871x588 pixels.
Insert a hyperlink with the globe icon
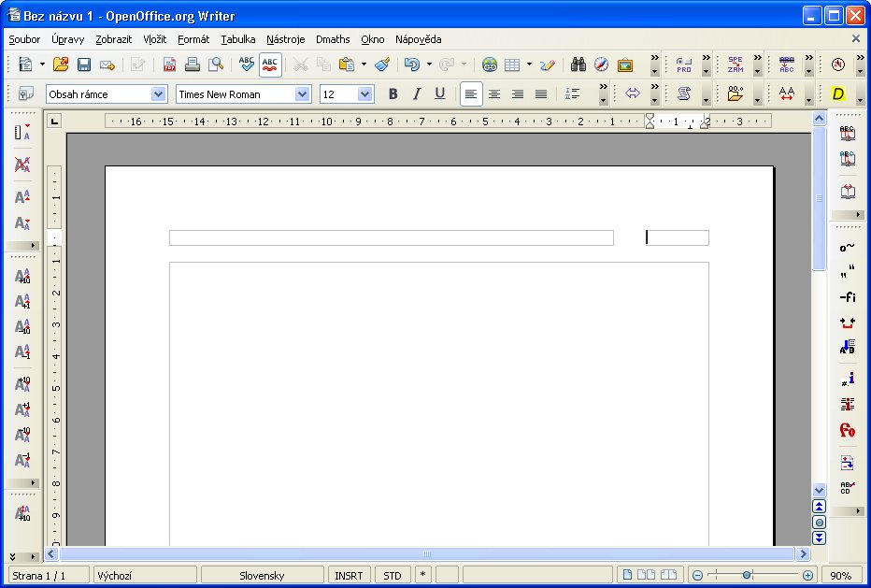click(490, 65)
